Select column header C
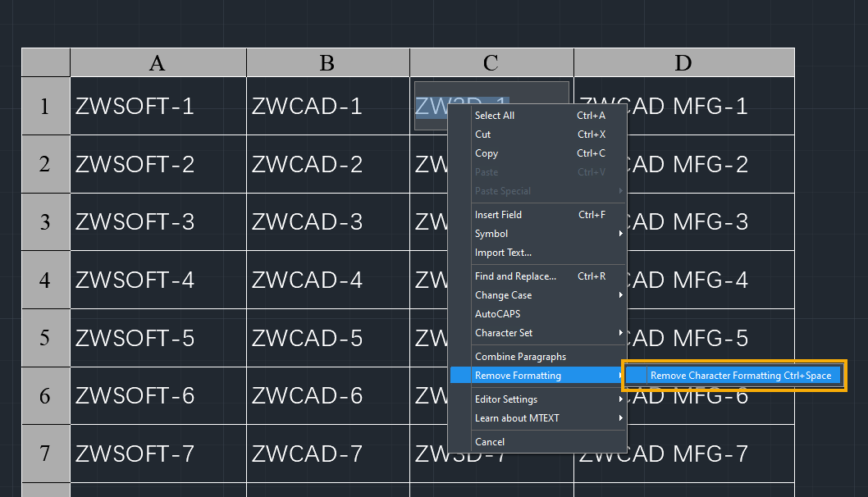 tap(491, 62)
